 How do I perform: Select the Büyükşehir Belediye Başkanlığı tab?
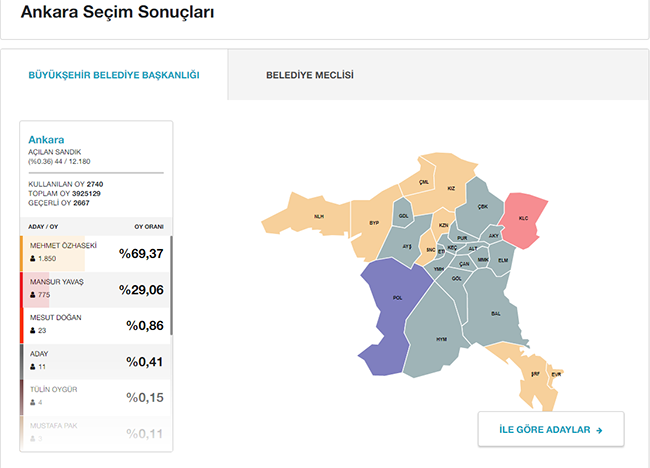point(114,75)
